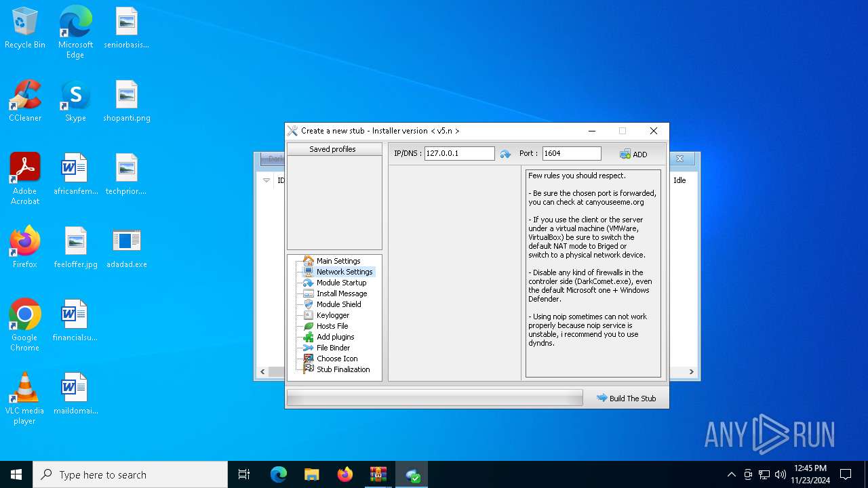Open the taskbar clock and date
Image resolution: width=868 pixels, height=488 pixels.
[x=810, y=474]
